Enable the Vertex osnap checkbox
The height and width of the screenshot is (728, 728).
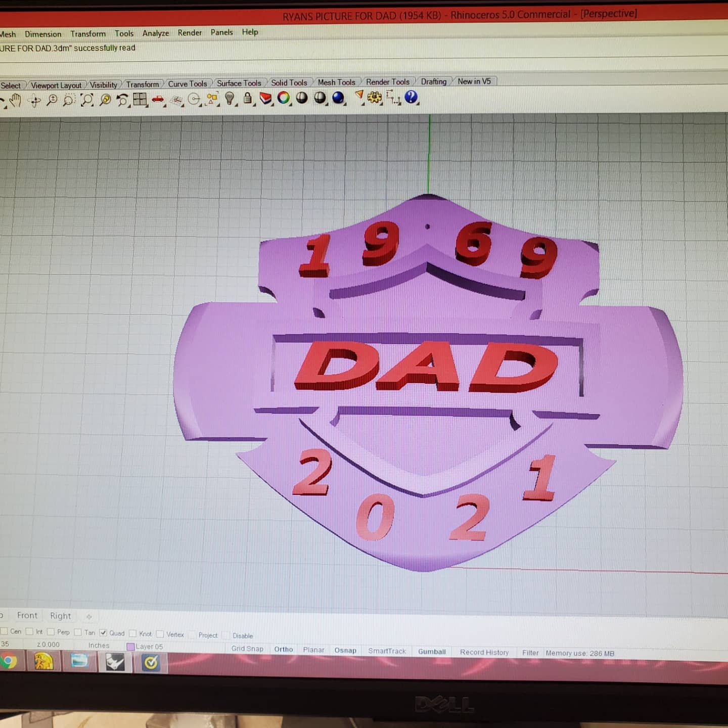coord(160,634)
